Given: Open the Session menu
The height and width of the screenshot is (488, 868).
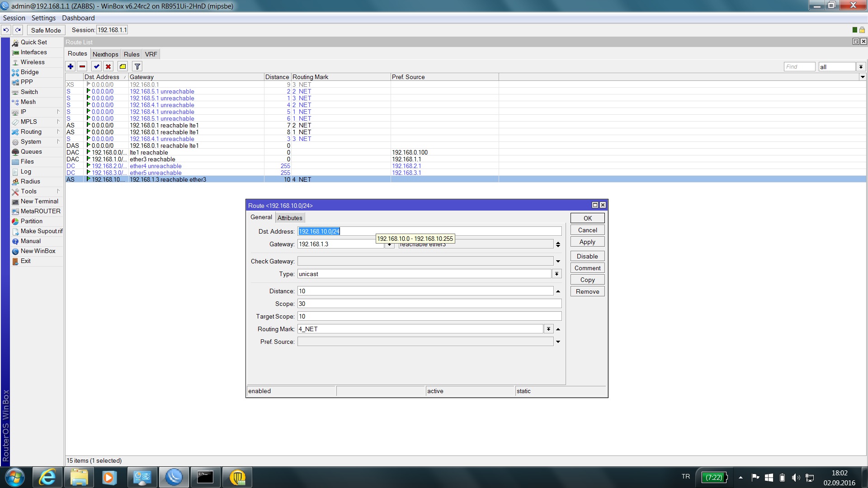Looking at the screenshot, I should click(x=14, y=18).
